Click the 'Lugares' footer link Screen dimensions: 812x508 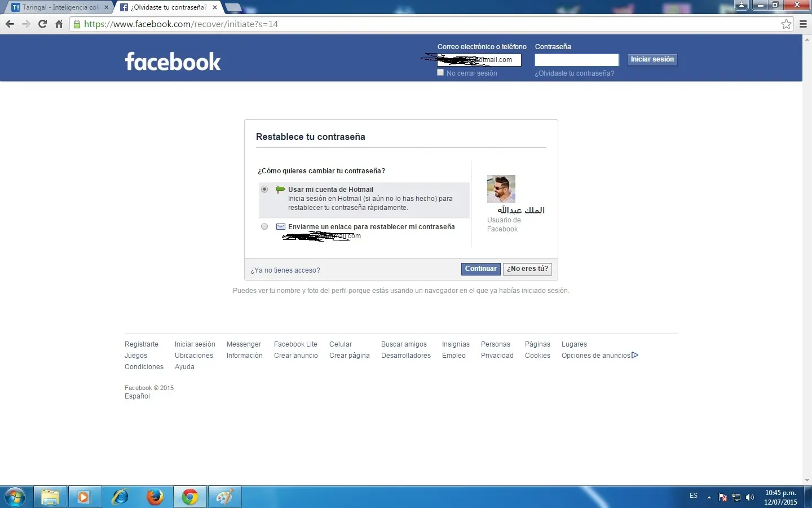point(574,344)
